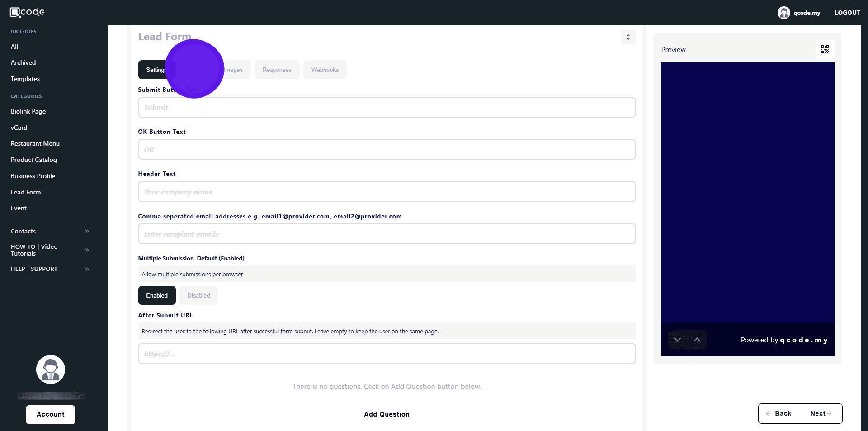The height and width of the screenshot is (431, 868).
Task: Click the user avatar next to qcode.my
Action: pos(783,13)
